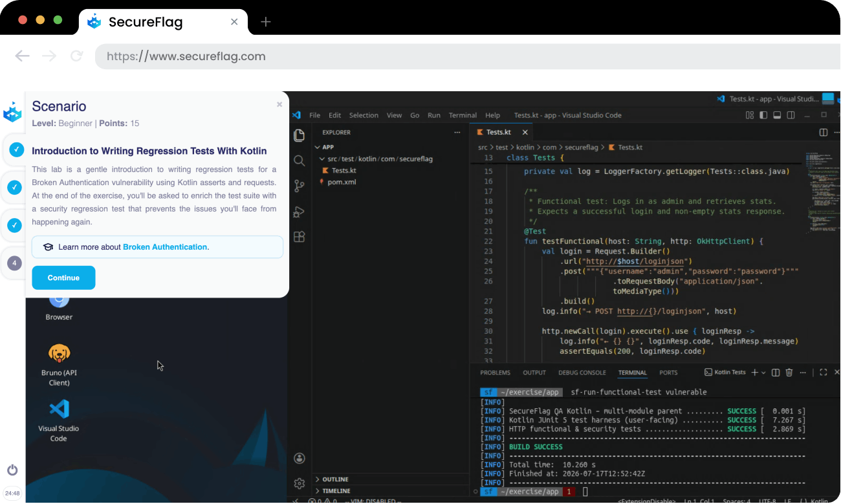Maximize the terminal panel size
841x504 pixels.
[823, 373]
